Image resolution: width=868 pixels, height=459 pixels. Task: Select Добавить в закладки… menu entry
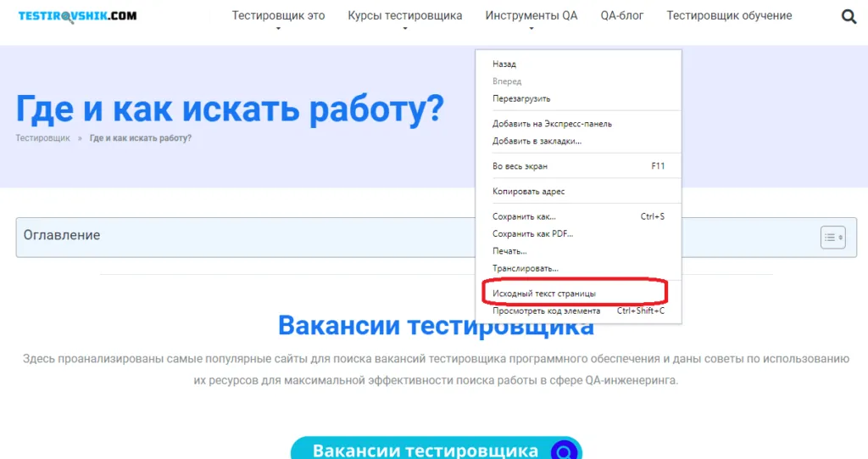click(578, 142)
